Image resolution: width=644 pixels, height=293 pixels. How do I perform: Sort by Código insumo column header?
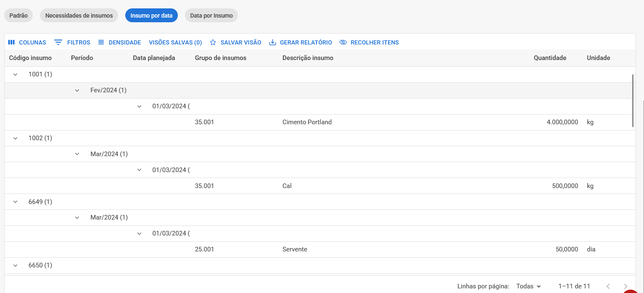30,58
